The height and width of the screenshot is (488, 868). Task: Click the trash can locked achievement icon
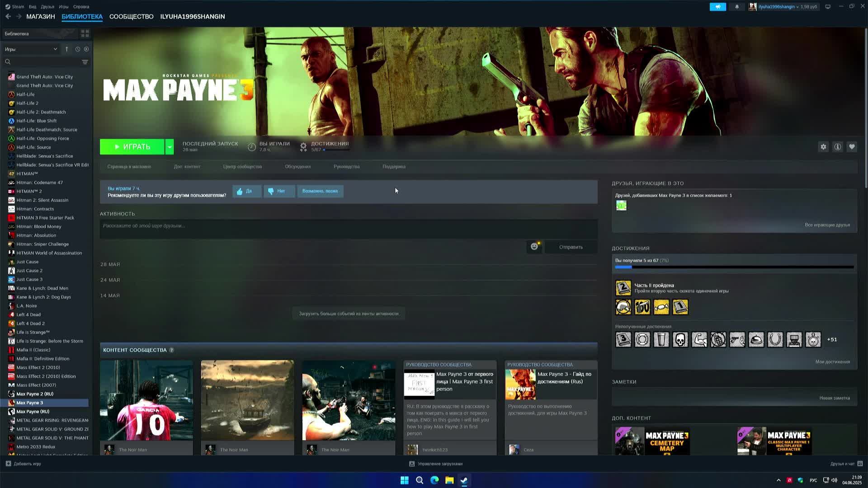click(x=661, y=340)
